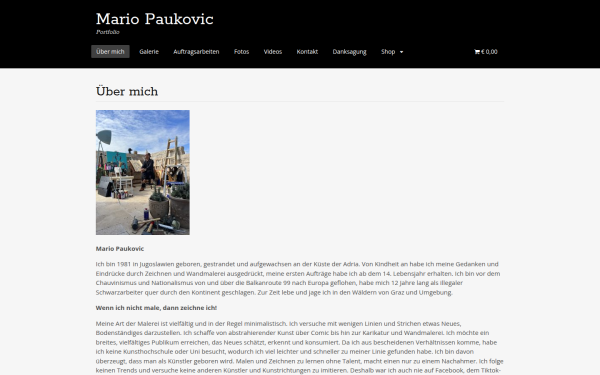Click the Über mich page heading
The height and width of the screenshot is (375, 600).
[127, 91]
